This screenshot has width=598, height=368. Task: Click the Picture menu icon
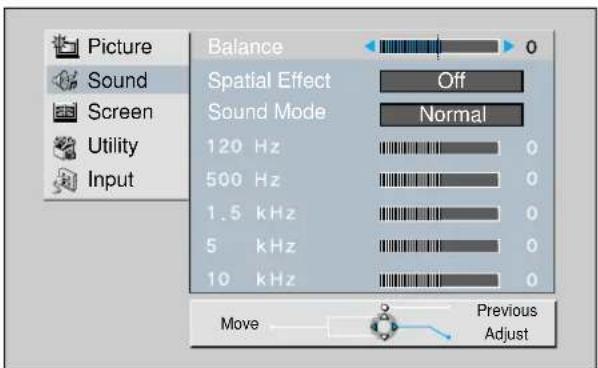tap(66, 47)
